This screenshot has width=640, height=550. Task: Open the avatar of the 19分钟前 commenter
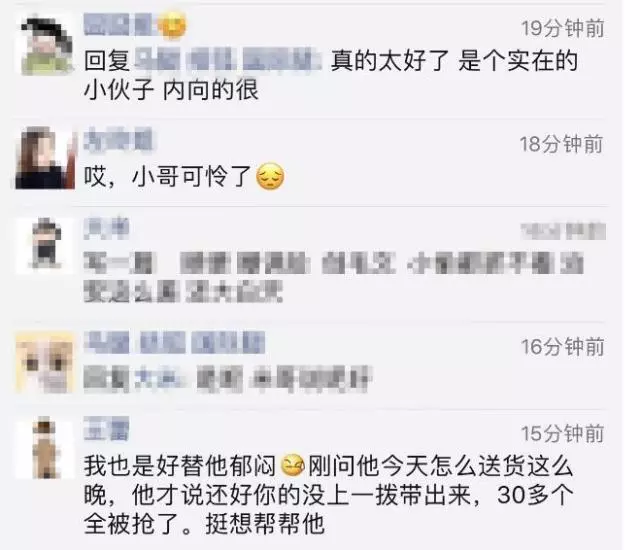coord(46,44)
